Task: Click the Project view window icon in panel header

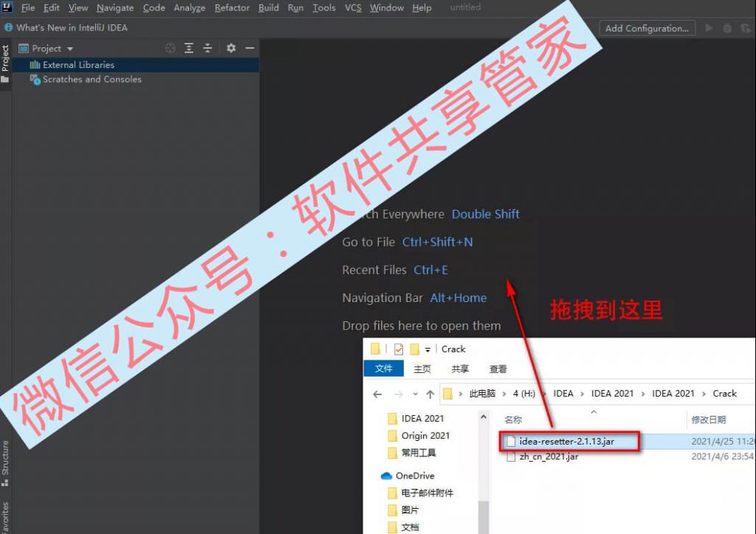Action: [x=23, y=48]
